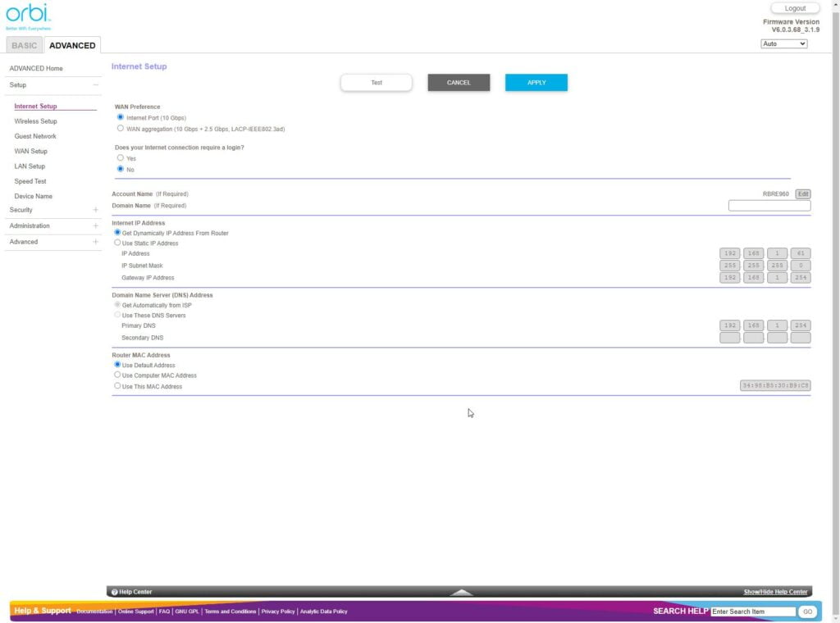Expand the Advanced section plus icon
840x623 pixels.
[x=95, y=242]
